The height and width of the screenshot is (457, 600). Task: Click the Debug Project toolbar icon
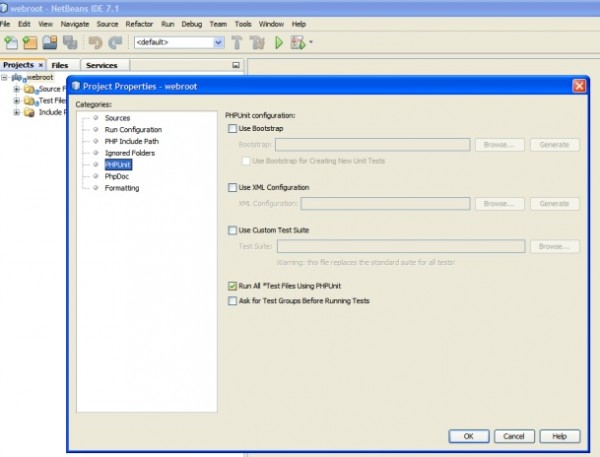coord(298,42)
